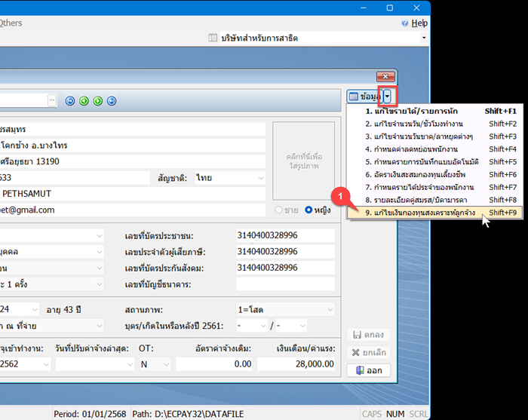Image resolution: width=528 pixels, height=420 pixels.
Task: Select the ชาย gender radio button
Action: coord(280,209)
